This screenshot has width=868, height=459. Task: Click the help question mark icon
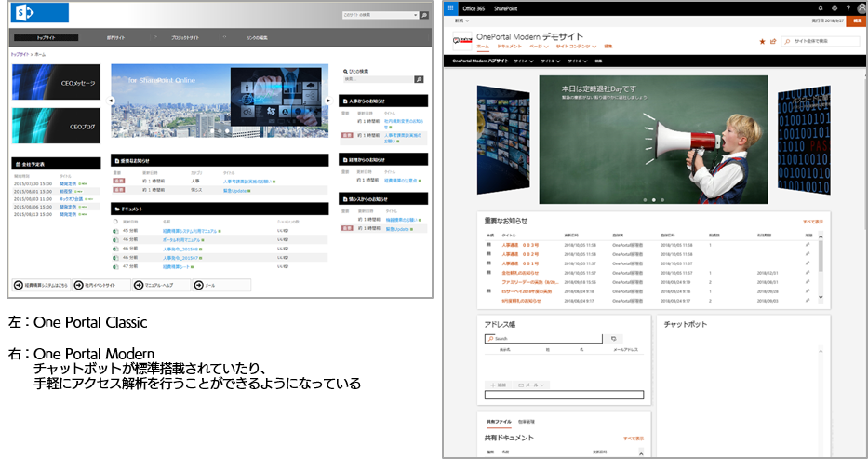click(x=848, y=7)
